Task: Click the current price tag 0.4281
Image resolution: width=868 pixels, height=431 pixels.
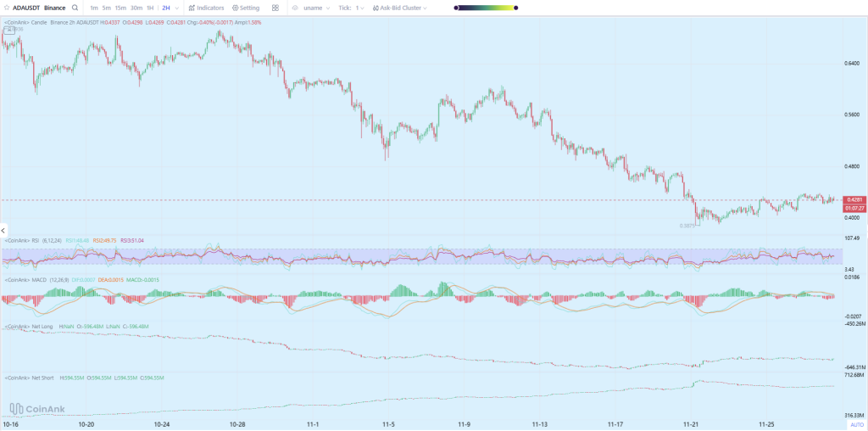Action: tap(853, 199)
